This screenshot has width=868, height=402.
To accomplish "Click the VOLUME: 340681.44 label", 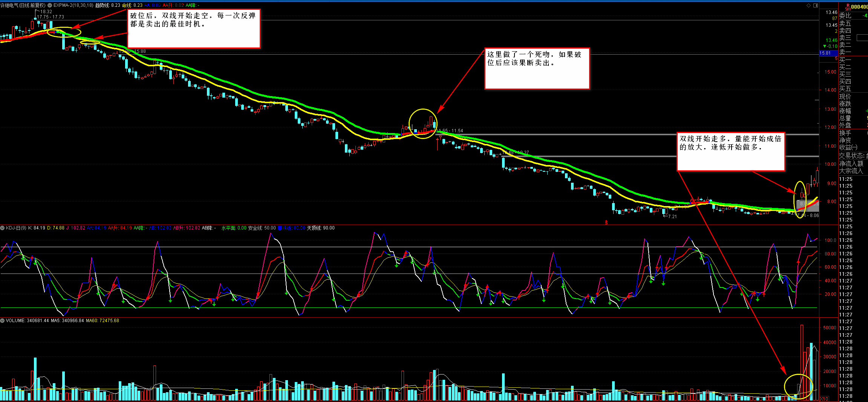I will click(x=28, y=321).
